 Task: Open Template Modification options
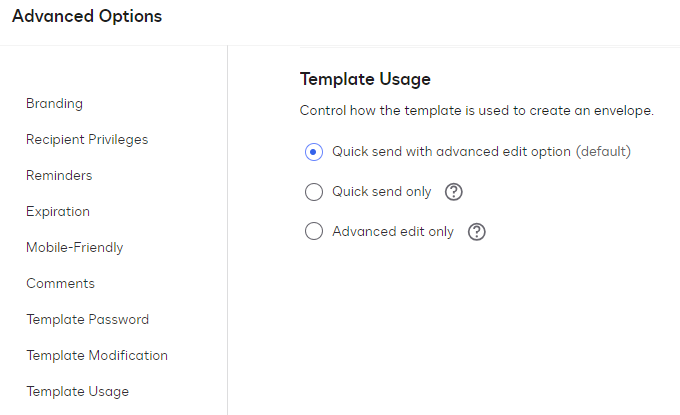point(97,355)
